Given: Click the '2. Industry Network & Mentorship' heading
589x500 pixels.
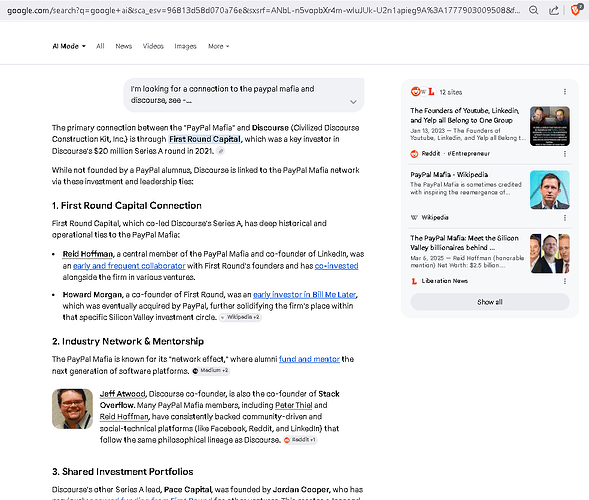Looking at the screenshot, I should point(128,341).
